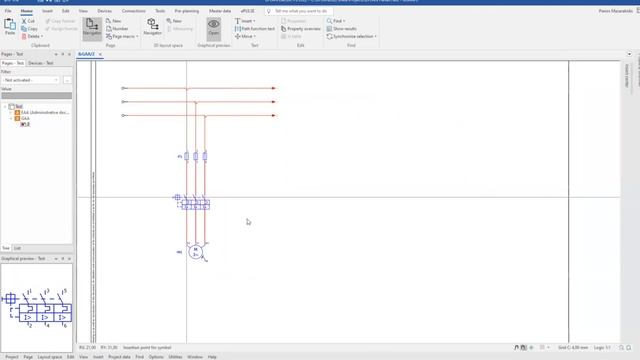
Task: Close the Graphical preview panel
Action: [x=69, y=259]
